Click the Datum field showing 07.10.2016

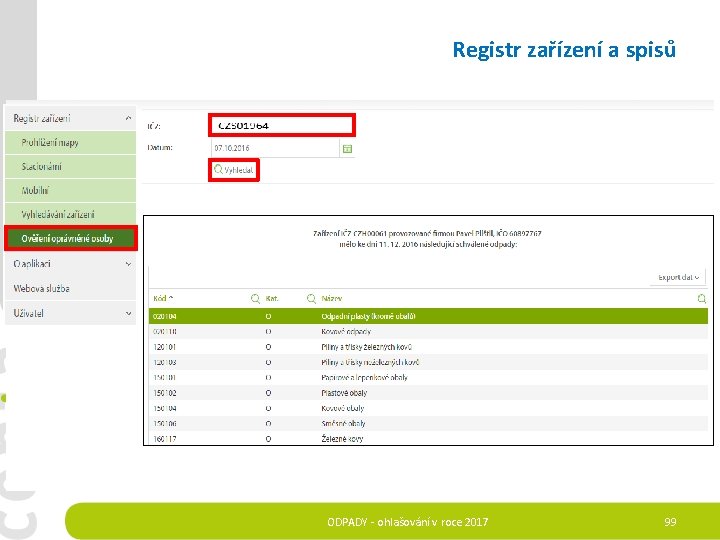275,148
